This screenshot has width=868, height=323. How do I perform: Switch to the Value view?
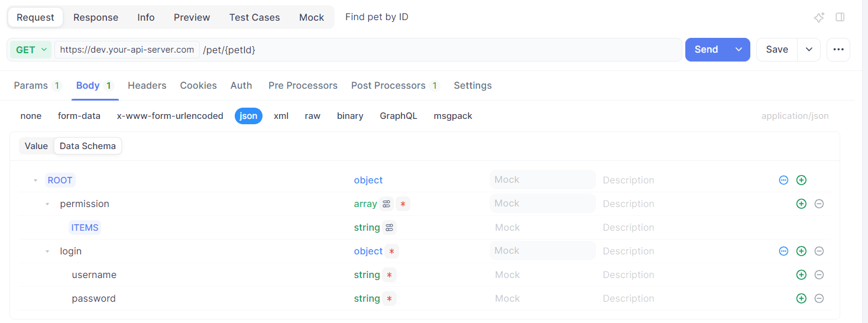36,146
